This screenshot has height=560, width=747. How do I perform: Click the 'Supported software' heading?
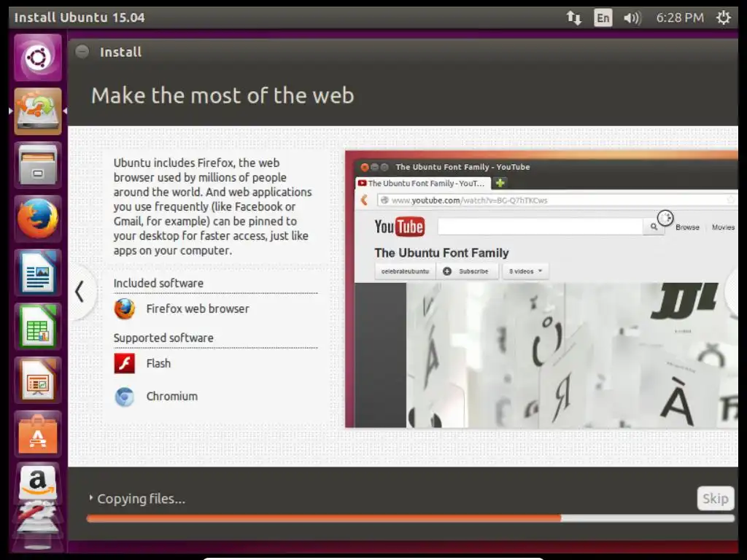coord(163,338)
